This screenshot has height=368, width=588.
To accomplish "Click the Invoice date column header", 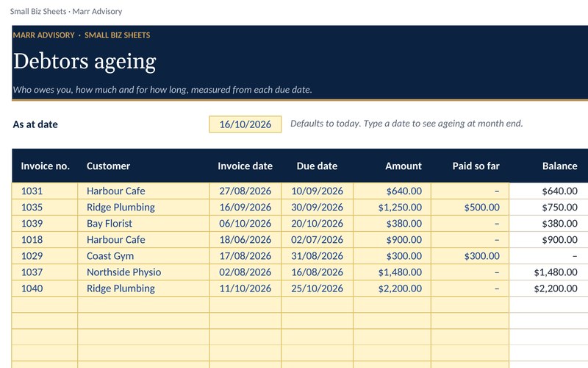I will (245, 166).
